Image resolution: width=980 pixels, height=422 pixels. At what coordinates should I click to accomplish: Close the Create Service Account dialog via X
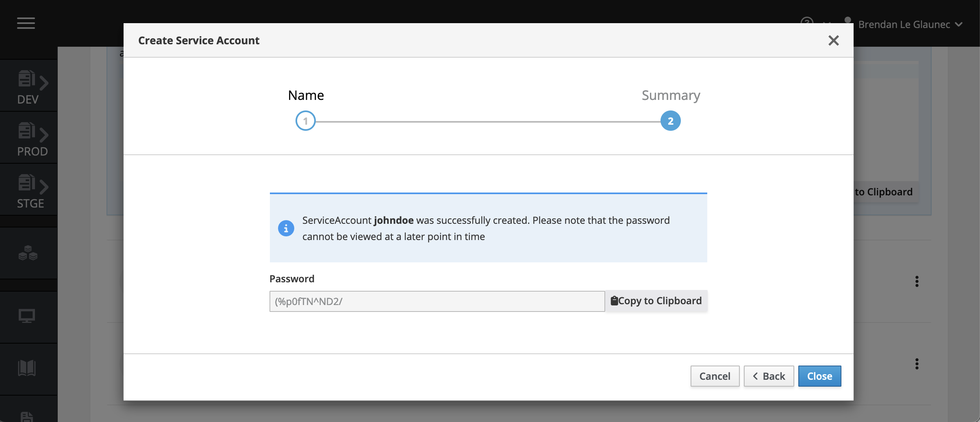click(x=833, y=40)
